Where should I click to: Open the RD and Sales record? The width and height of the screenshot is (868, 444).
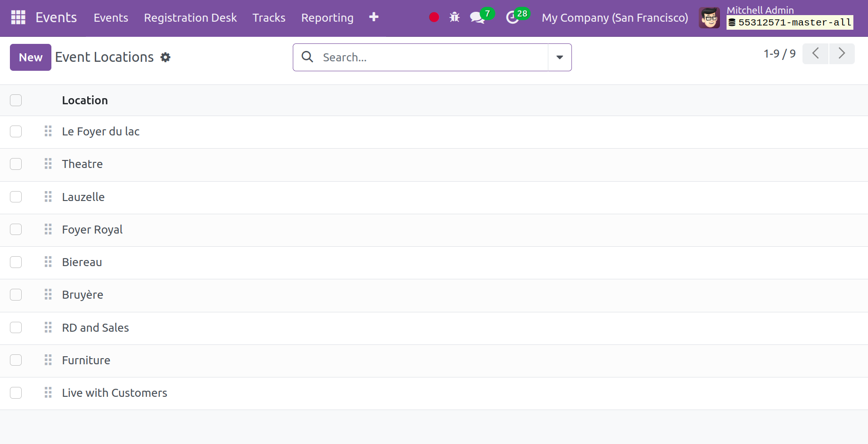tap(96, 327)
